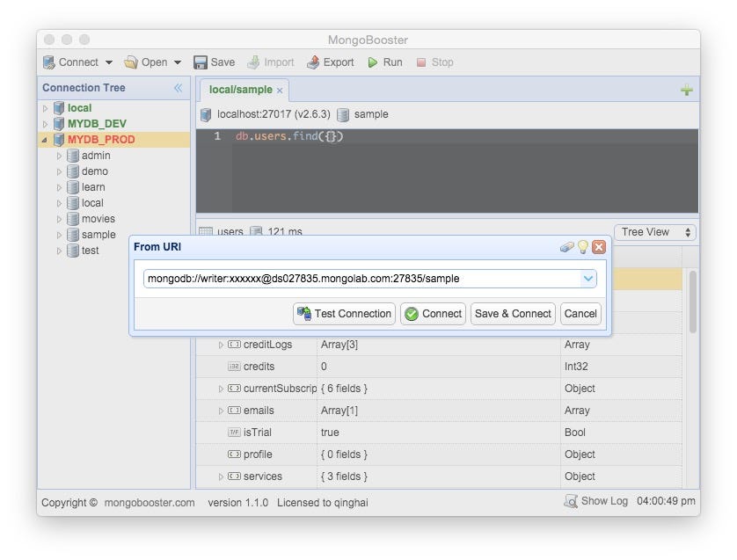Click the Export toolbar icon

[x=313, y=62]
